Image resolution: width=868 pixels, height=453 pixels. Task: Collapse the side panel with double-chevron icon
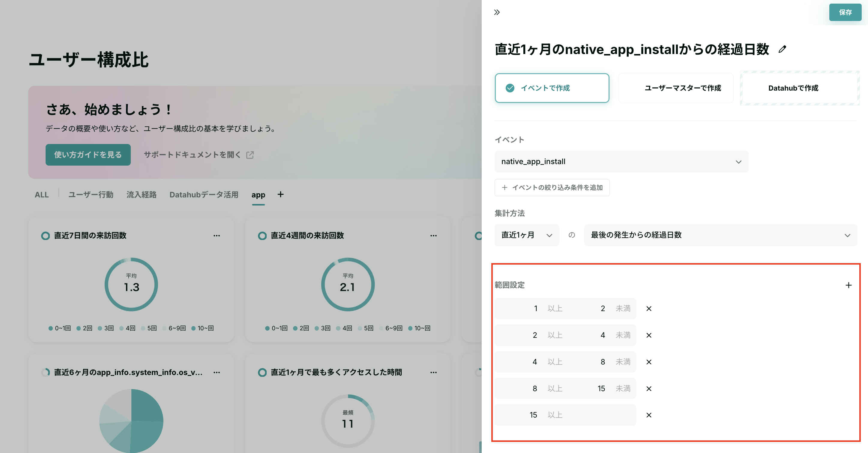point(497,13)
